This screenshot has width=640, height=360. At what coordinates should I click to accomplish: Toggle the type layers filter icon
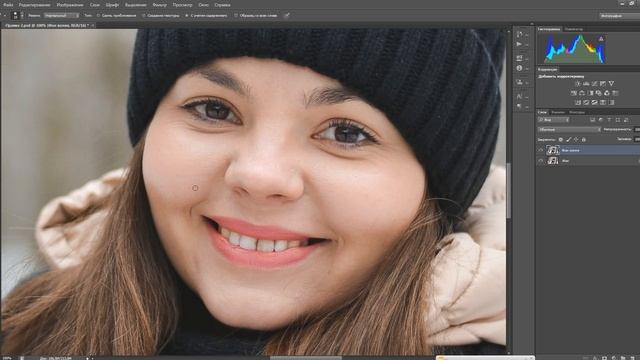[x=609, y=120]
